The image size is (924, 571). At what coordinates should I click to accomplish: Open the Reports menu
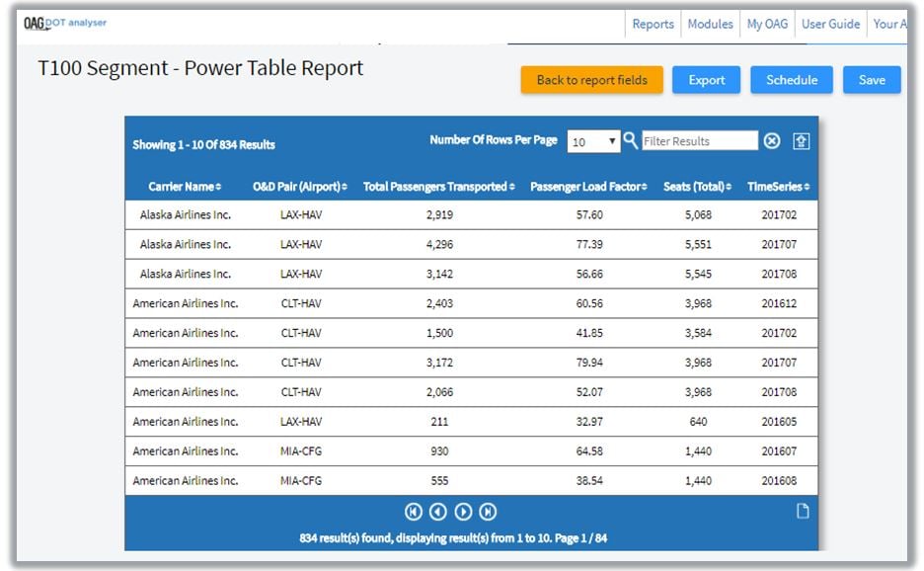(x=653, y=24)
